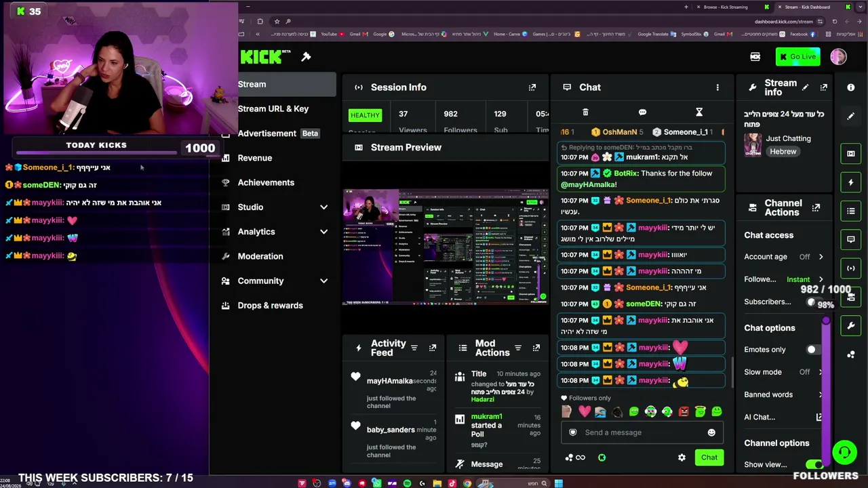Expand the Studio menu section

[x=323, y=207]
